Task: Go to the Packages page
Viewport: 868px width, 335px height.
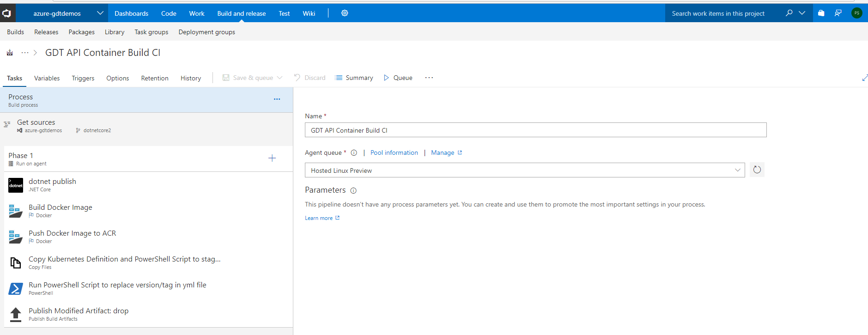Action: [82, 32]
